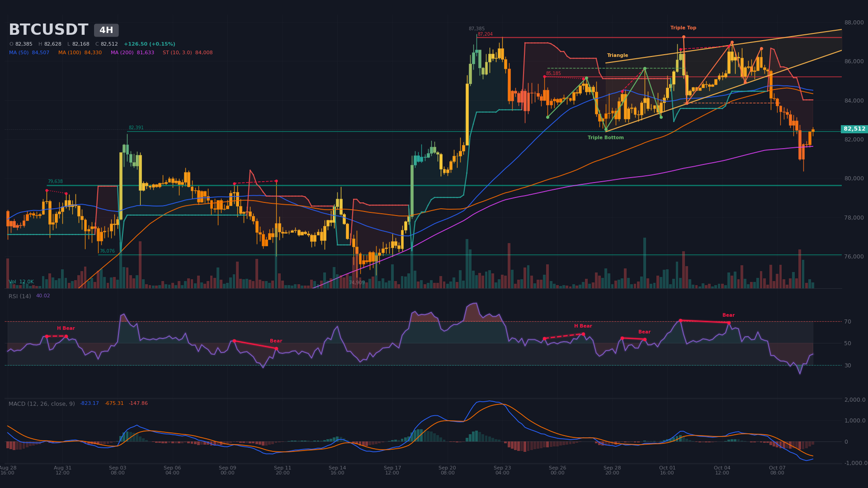Click the RSI (14) indicator label

point(20,296)
